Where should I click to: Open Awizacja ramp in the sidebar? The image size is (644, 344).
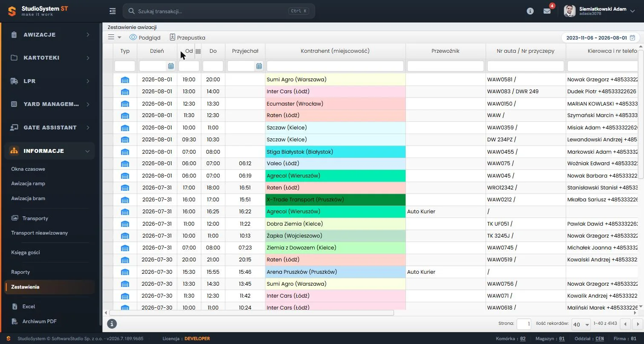[28, 183]
